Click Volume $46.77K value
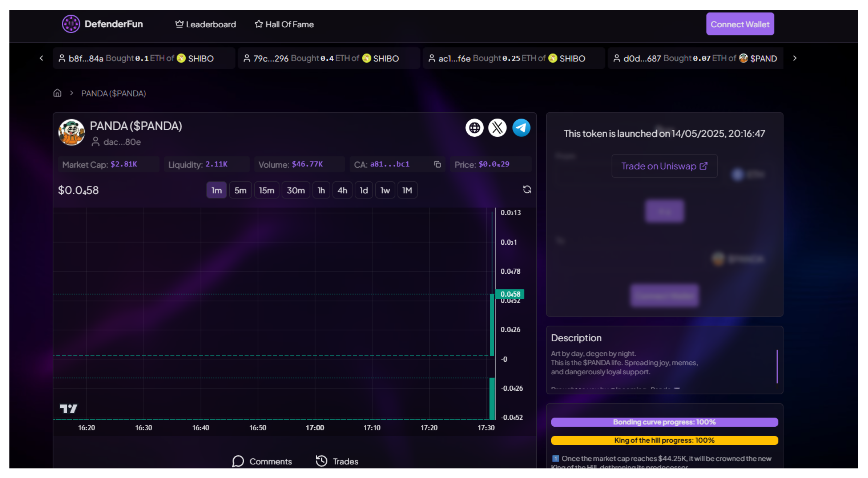The height and width of the screenshot is (478, 868). 307,164
